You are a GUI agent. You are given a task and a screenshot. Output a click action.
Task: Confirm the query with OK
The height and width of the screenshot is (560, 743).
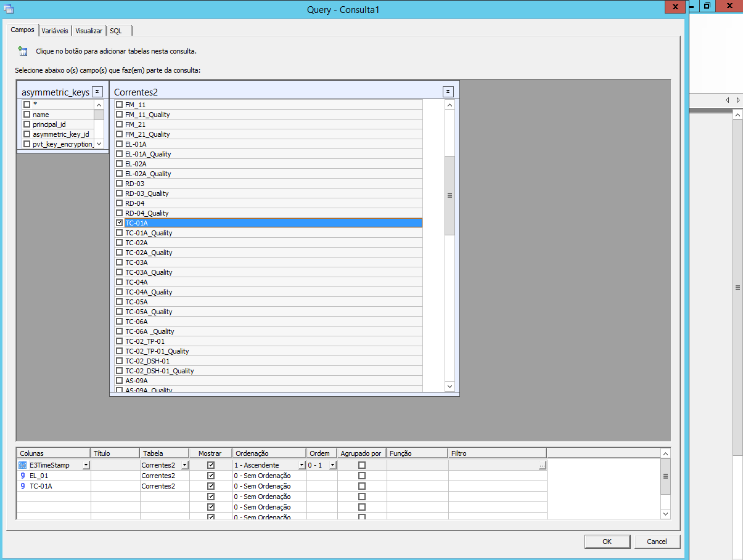click(607, 542)
